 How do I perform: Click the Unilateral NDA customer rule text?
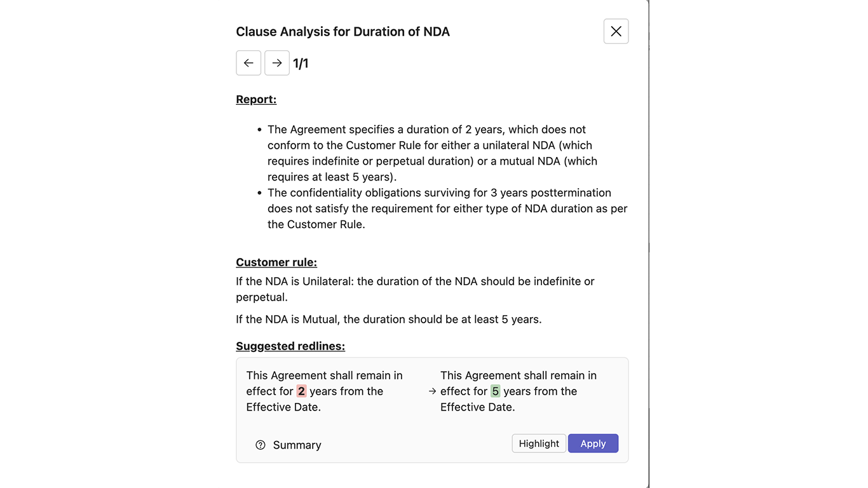[x=415, y=288]
